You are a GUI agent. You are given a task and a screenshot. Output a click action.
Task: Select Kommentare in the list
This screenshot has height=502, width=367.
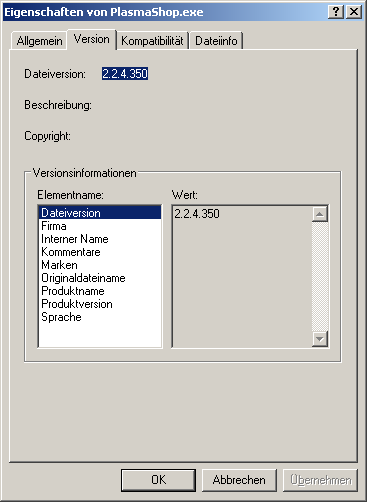(100, 252)
